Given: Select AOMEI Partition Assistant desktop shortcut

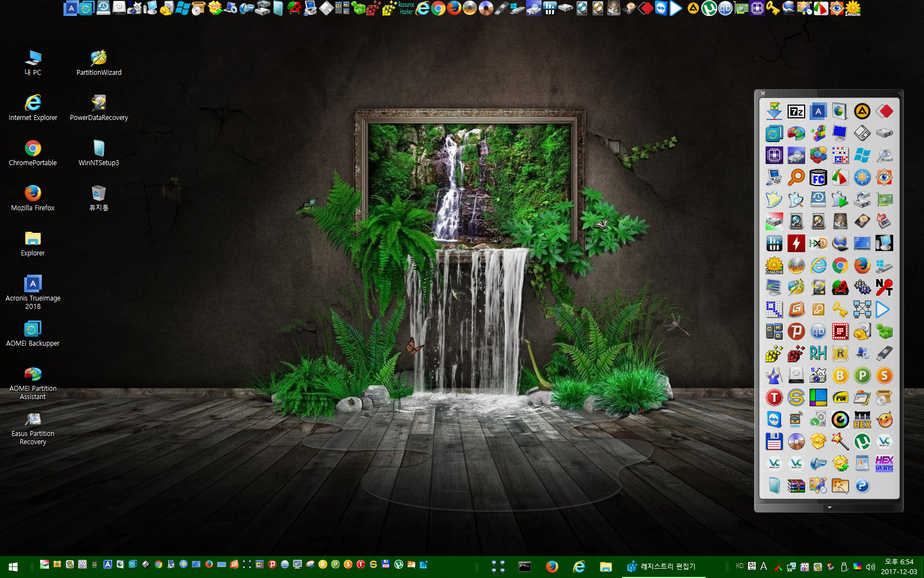Looking at the screenshot, I should tap(33, 383).
